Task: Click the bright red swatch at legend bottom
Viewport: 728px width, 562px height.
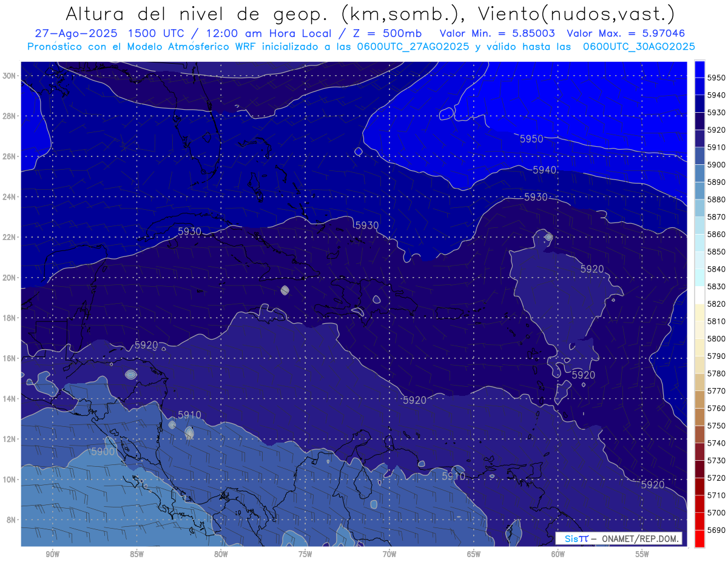Action: tap(699, 538)
